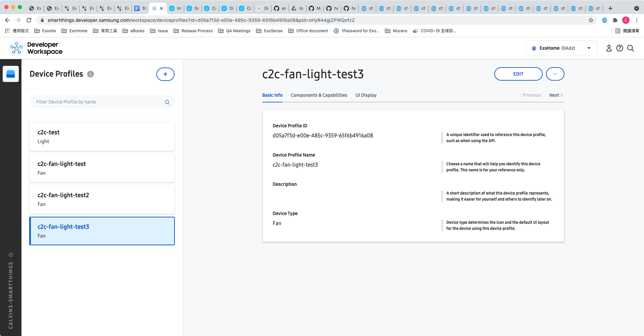Open the Chrome three-dot menu
This screenshot has width=644, height=336.
point(637,20)
